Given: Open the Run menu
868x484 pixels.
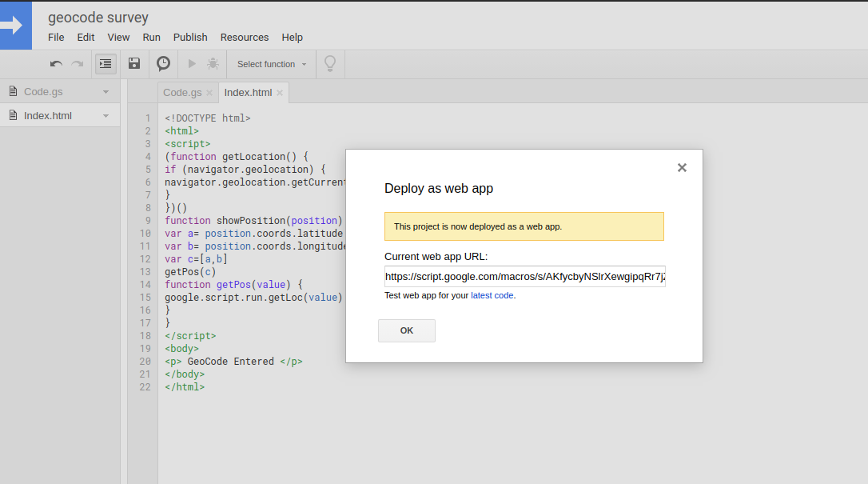Looking at the screenshot, I should point(151,37).
